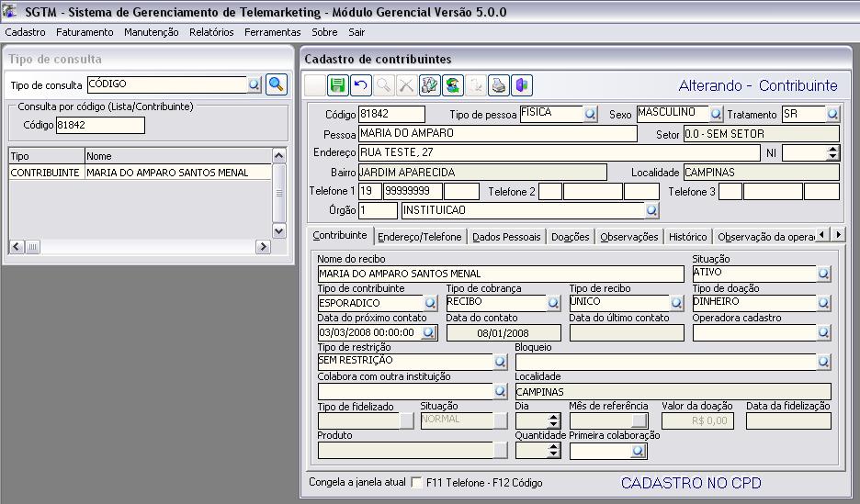This screenshot has height=504, width=860.
Task: Click the purple exit door icon
Action: point(521,85)
